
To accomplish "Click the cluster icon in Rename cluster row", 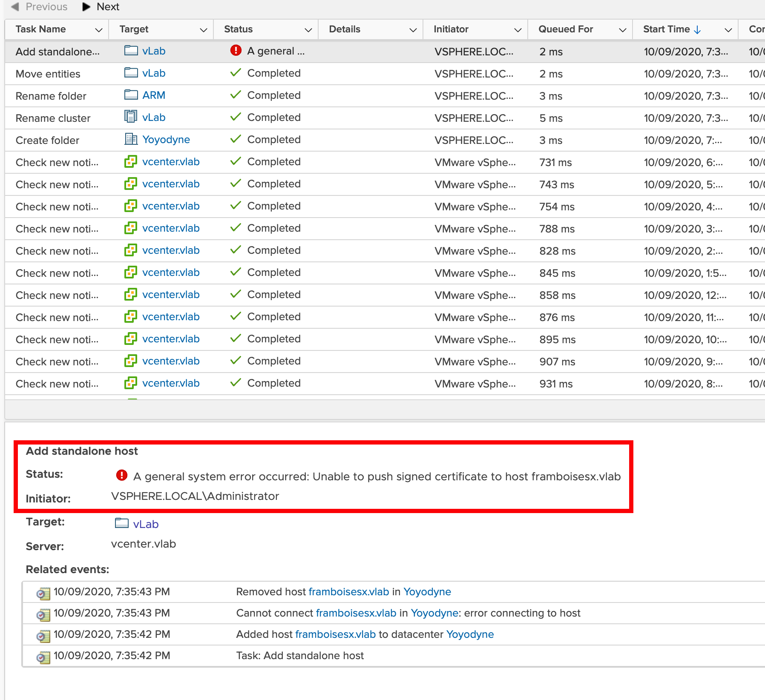I will pos(131,117).
